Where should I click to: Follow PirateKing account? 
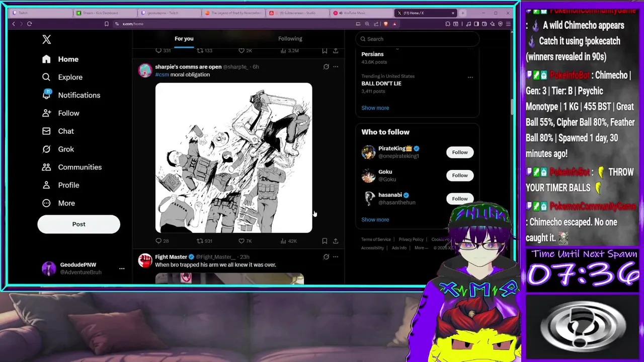(460, 152)
